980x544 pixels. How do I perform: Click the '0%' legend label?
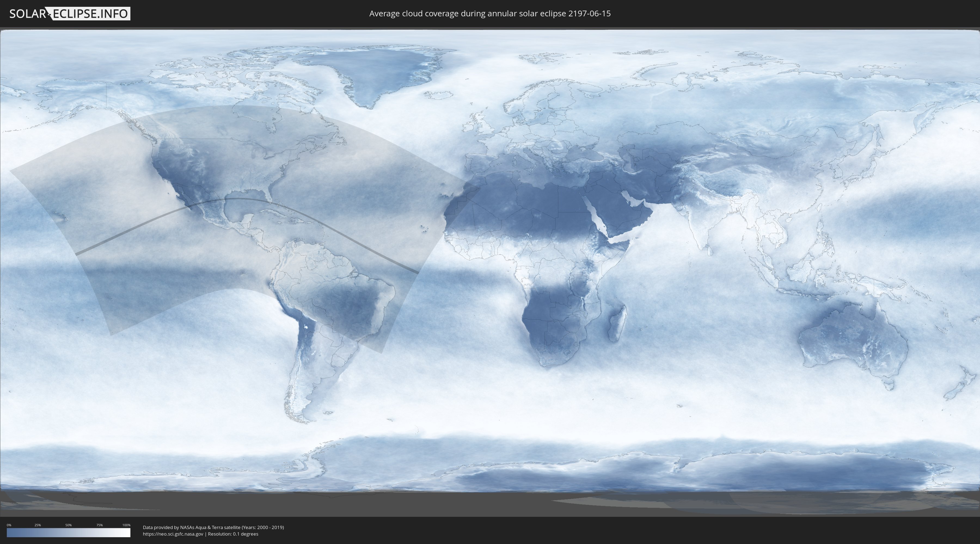9,525
